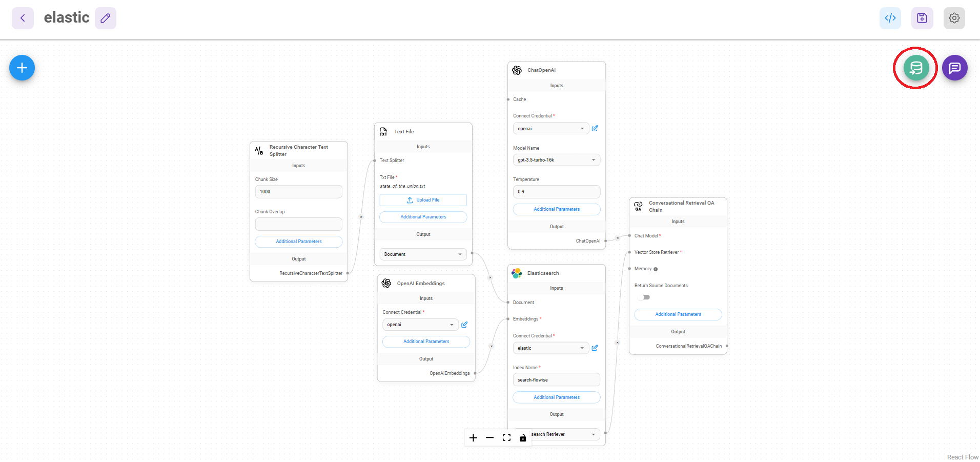Edit the flow name with pencil icon
This screenshot has width=980, height=462.
click(105, 18)
